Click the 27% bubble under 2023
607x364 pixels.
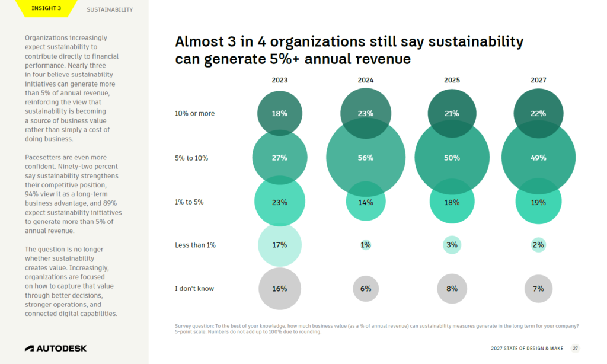[x=280, y=158]
